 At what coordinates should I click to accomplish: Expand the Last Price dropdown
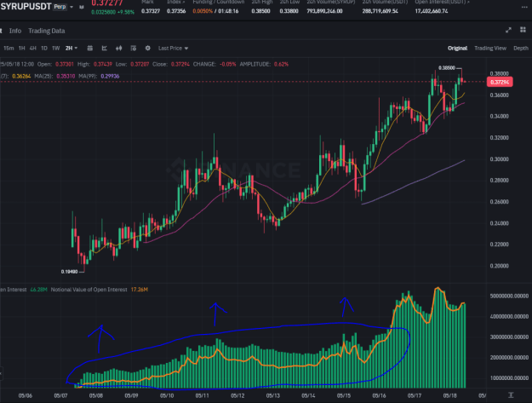tap(173, 49)
